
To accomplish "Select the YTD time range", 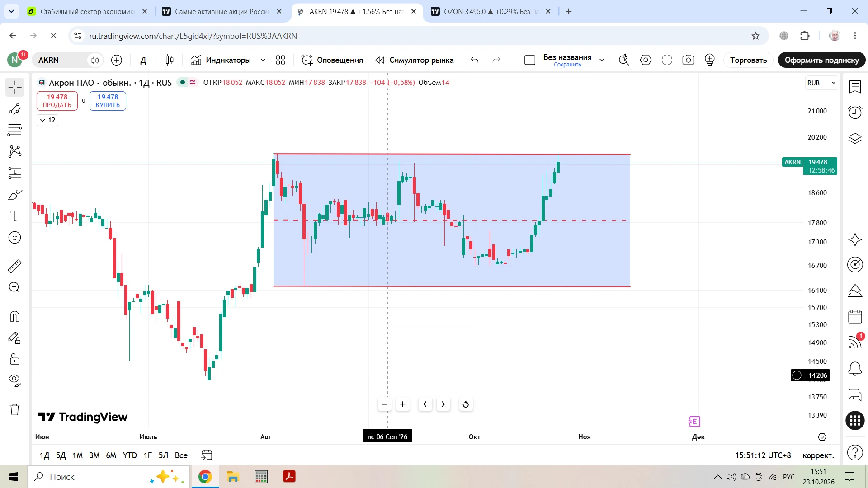I will click(130, 455).
